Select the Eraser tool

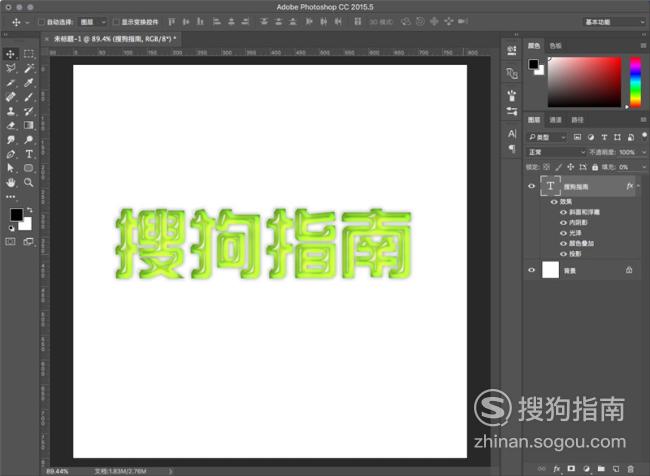[10, 125]
